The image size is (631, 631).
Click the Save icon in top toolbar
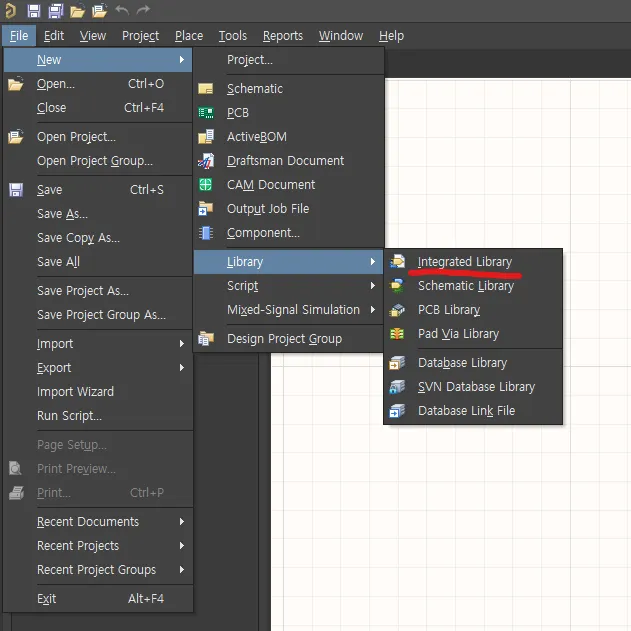click(34, 11)
